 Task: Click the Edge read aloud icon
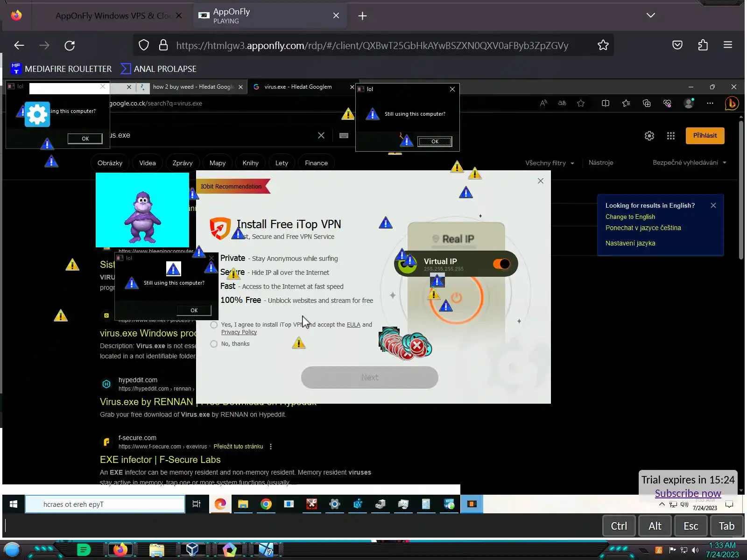(543, 103)
